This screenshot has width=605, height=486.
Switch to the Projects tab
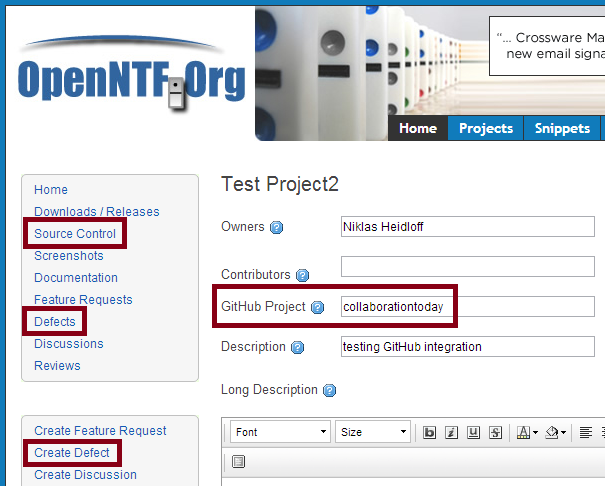click(486, 128)
